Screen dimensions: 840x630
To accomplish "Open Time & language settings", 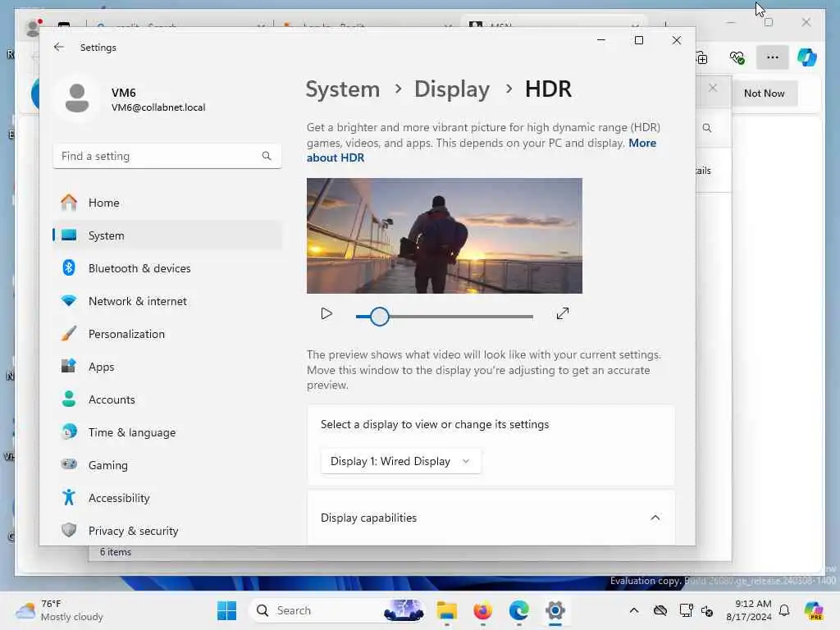I will point(167,432).
